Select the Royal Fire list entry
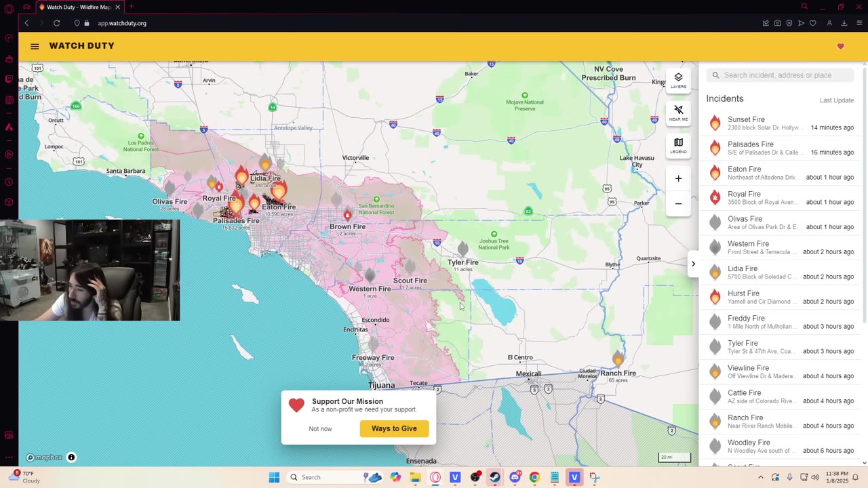868x488 pixels. click(780, 198)
